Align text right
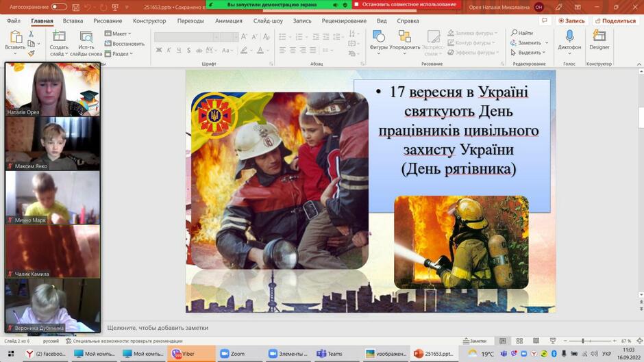Viewport: 644px width, 362px height. tap(303, 50)
